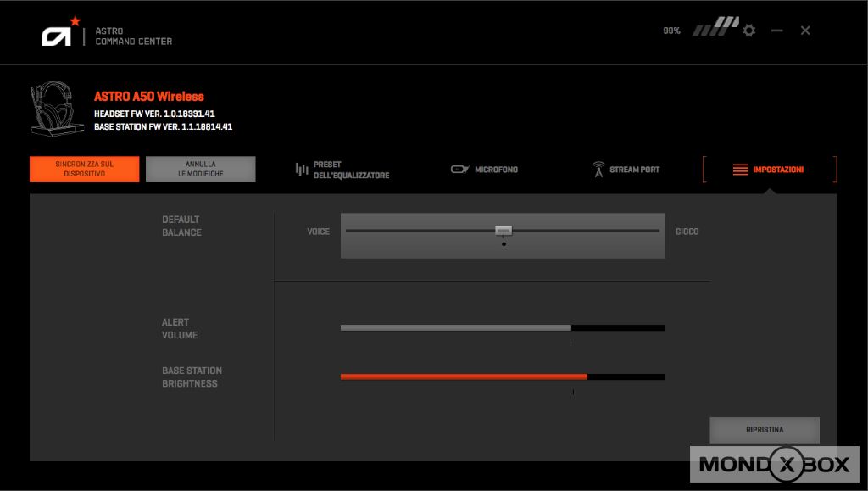Open the settings gear icon
The image size is (868, 491).
click(748, 31)
